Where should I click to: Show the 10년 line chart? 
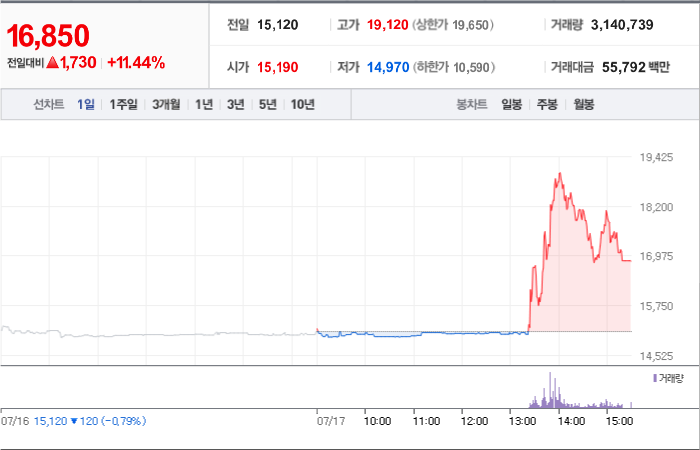click(x=303, y=104)
